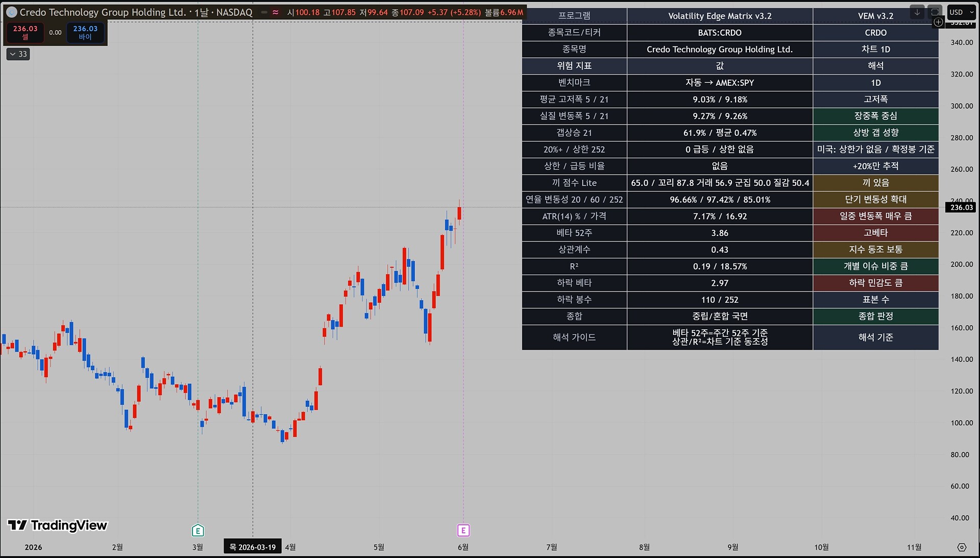Click the green earnings E marker

pos(198,530)
